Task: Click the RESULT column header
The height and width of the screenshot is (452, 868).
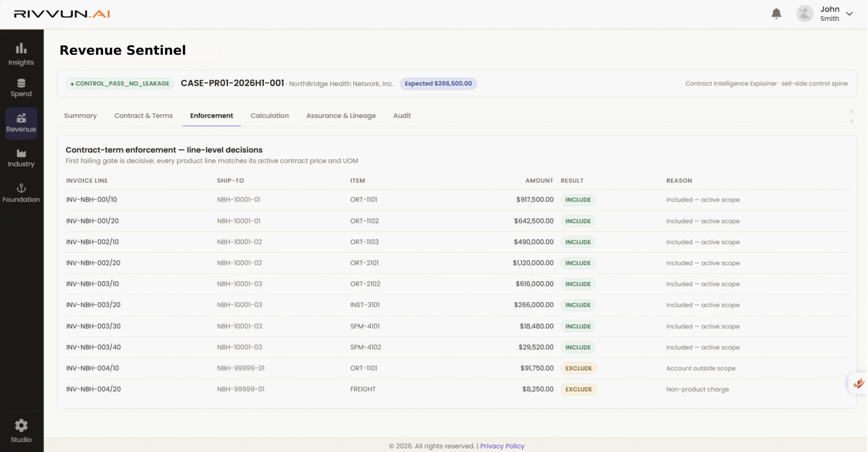Action: pyautogui.click(x=572, y=180)
